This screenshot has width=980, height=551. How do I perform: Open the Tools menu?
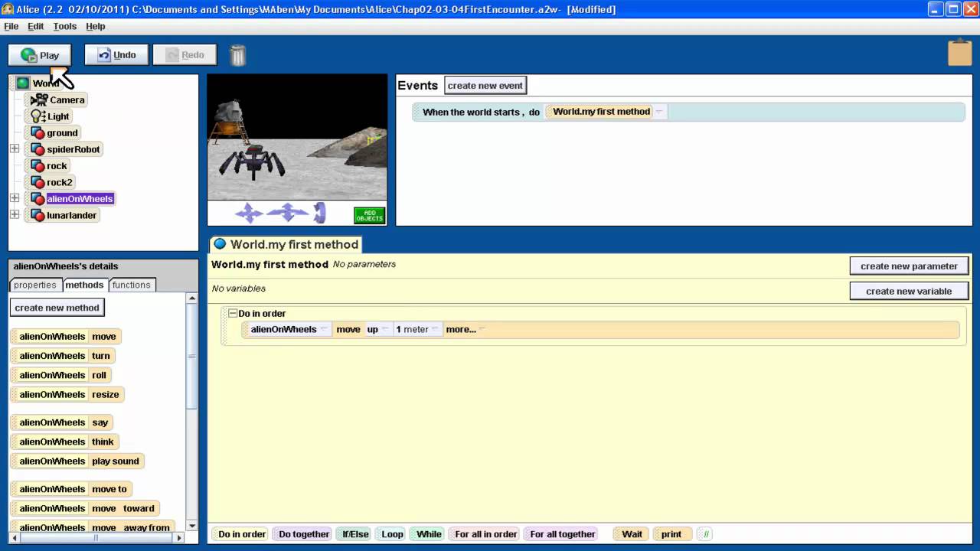(x=65, y=26)
